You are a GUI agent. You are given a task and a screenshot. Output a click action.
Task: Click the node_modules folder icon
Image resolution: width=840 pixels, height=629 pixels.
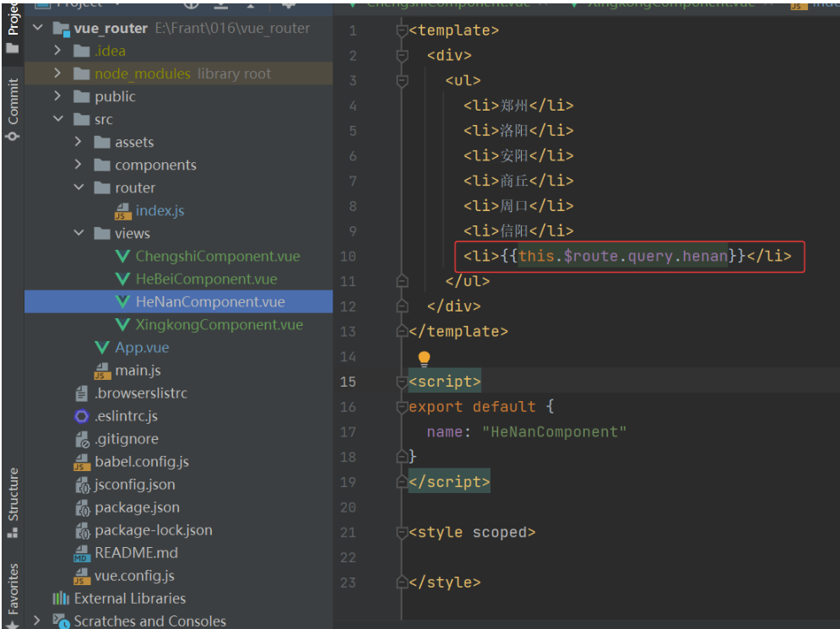point(81,73)
